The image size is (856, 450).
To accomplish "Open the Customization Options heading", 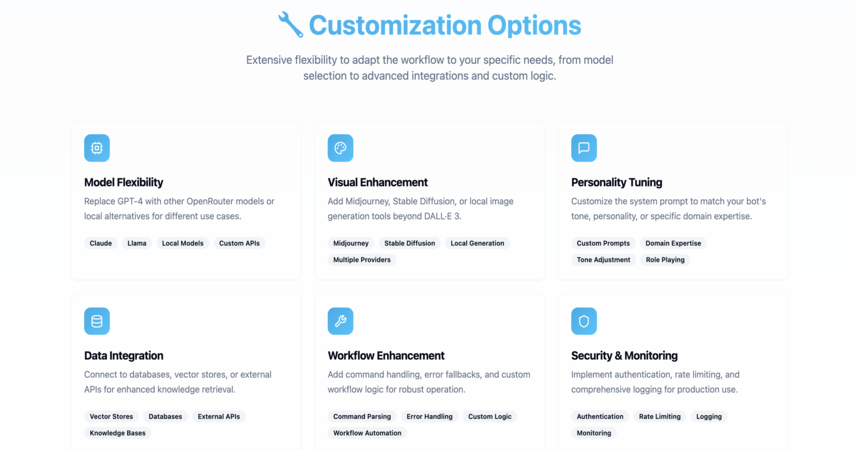I will (445, 25).
